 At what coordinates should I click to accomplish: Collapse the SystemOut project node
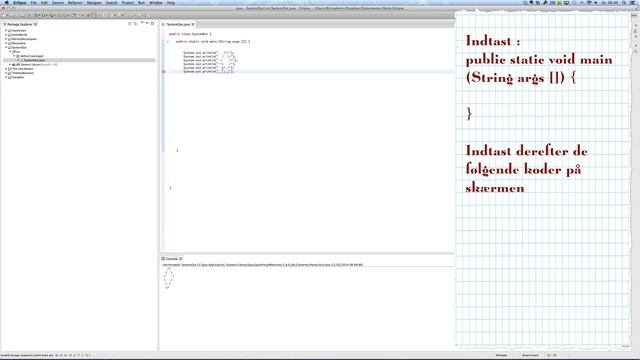click(6, 47)
